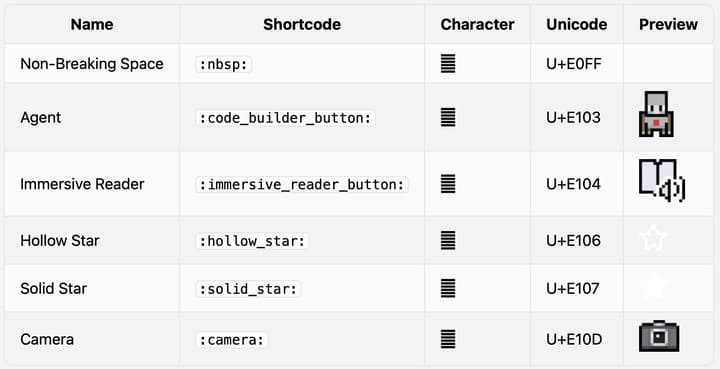
Task: Click the U+E10D unicode value
Action: [x=574, y=339]
